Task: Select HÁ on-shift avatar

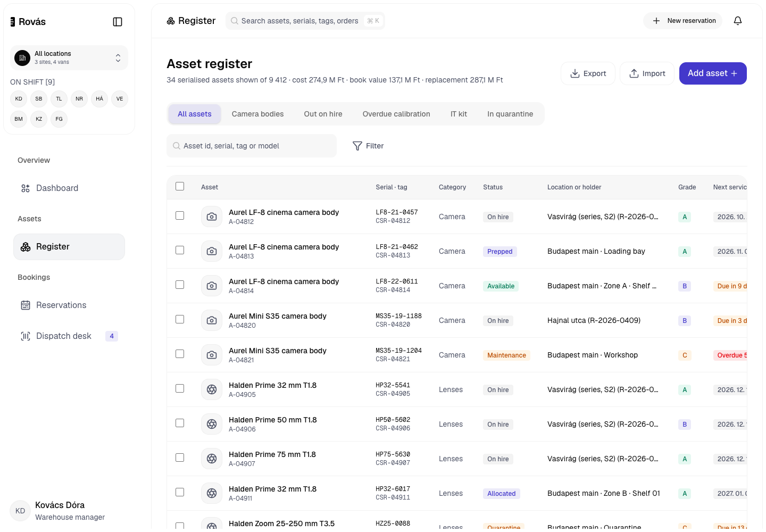Action: (x=99, y=99)
